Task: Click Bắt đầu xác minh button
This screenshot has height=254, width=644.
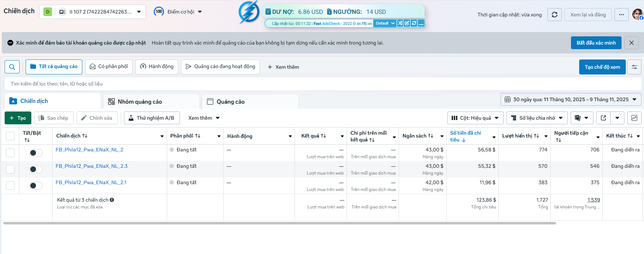Action: (596, 43)
